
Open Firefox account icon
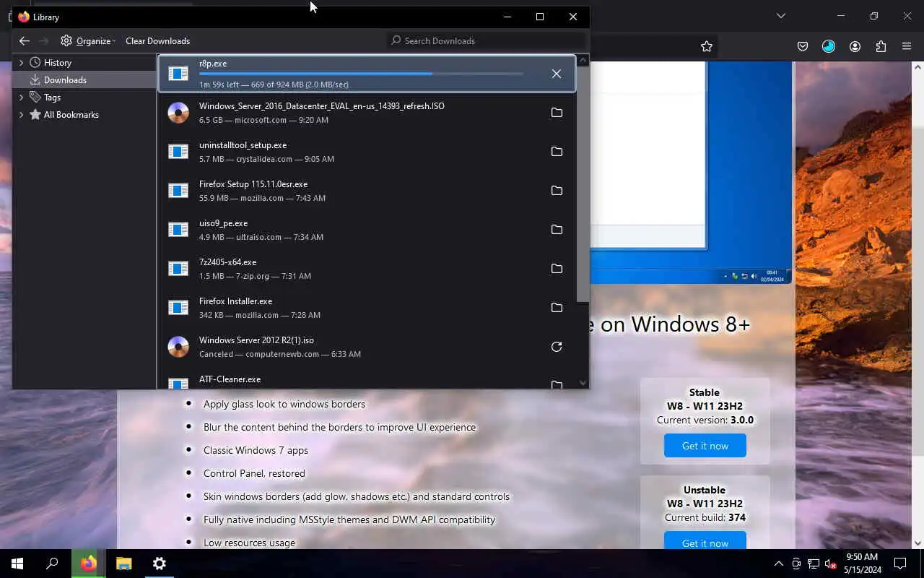coord(855,46)
